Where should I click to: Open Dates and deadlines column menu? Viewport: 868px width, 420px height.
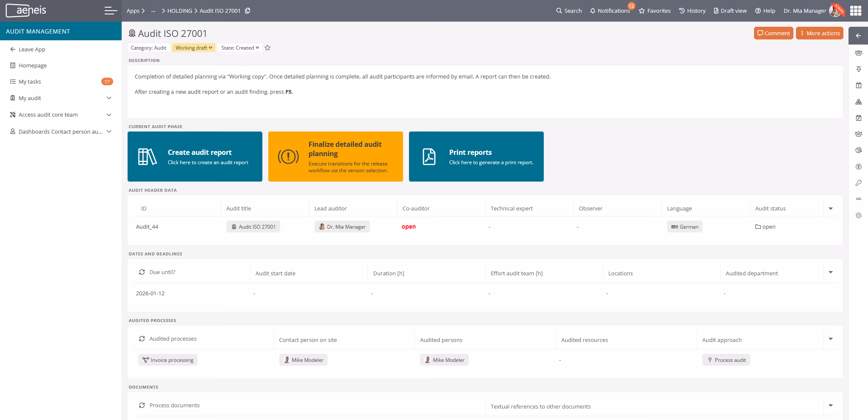(831, 272)
